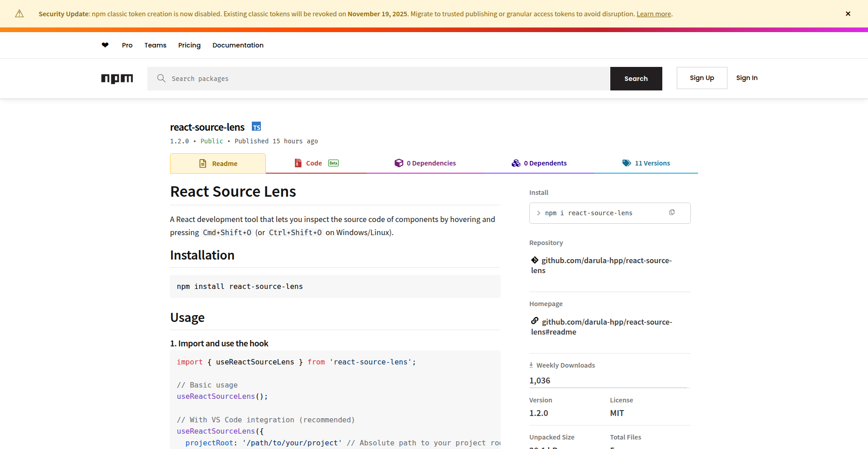Open the Readme tab

tap(218, 164)
